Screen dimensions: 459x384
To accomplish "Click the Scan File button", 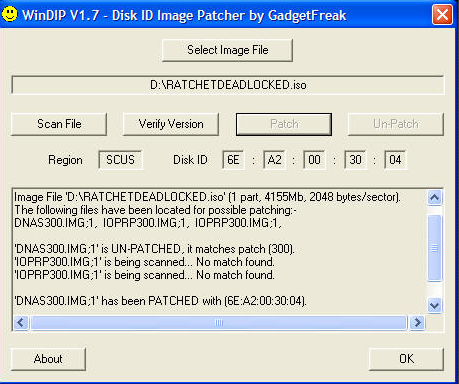I will pyautogui.click(x=59, y=124).
